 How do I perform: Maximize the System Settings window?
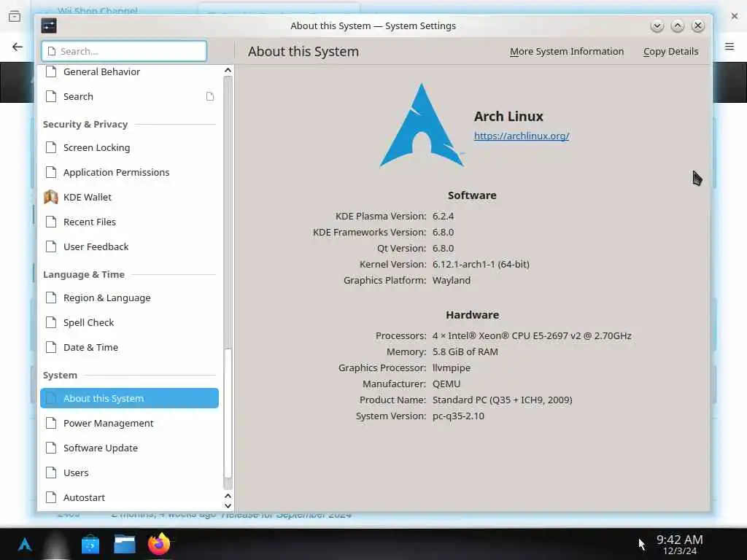pos(678,26)
